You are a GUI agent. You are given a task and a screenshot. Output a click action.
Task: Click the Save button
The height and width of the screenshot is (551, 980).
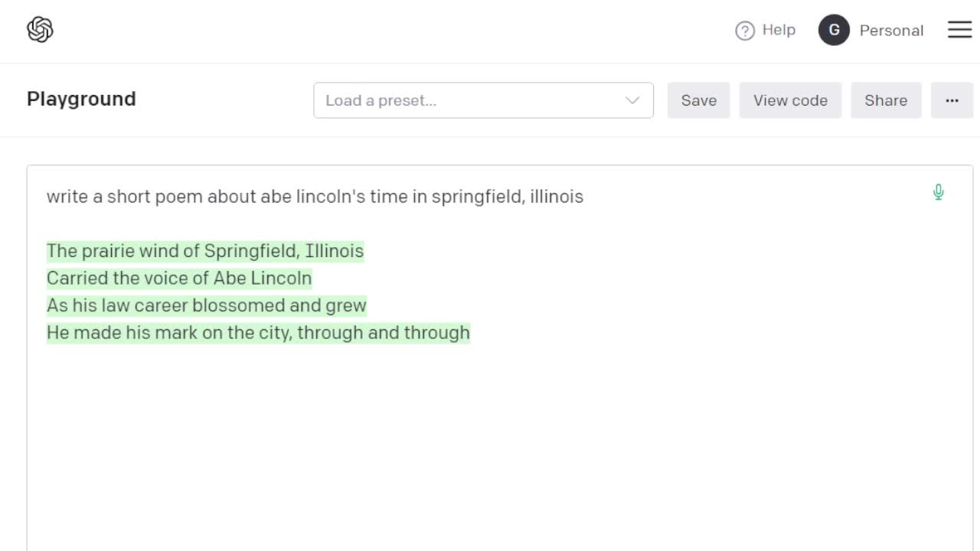coord(699,100)
